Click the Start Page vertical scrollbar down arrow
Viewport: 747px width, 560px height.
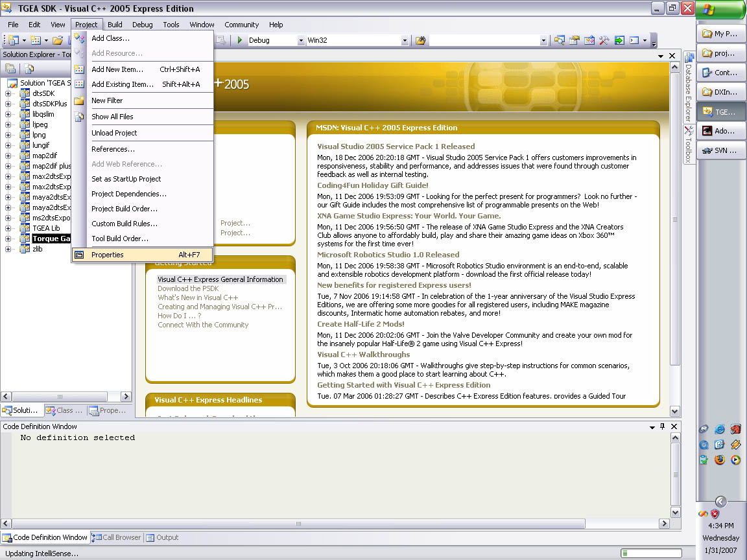click(x=674, y=412)
